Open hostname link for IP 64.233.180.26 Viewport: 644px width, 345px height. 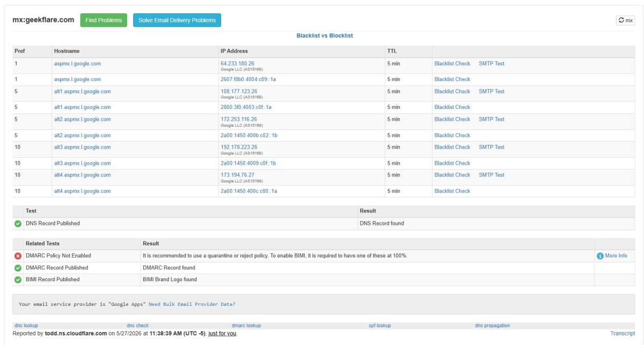pos(77,64)
